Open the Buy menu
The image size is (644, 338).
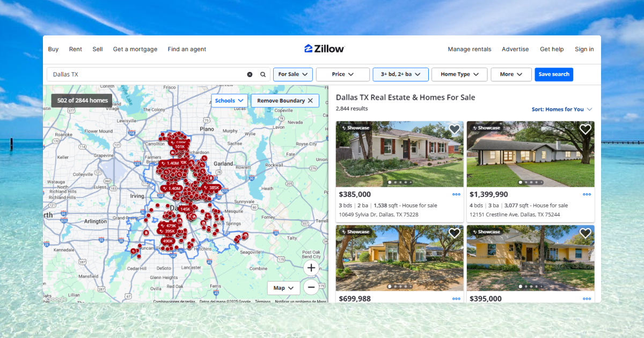pyautogui.click(x=53, y=49)
